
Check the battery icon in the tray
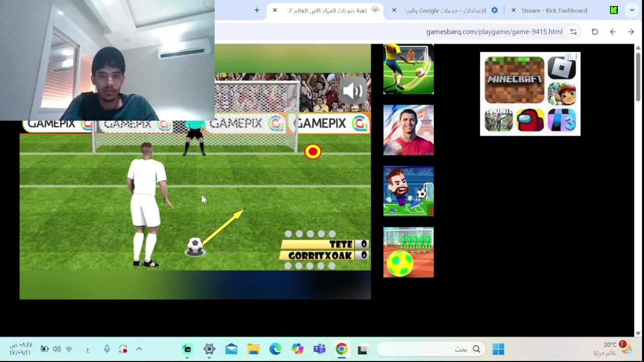point(44,349)
